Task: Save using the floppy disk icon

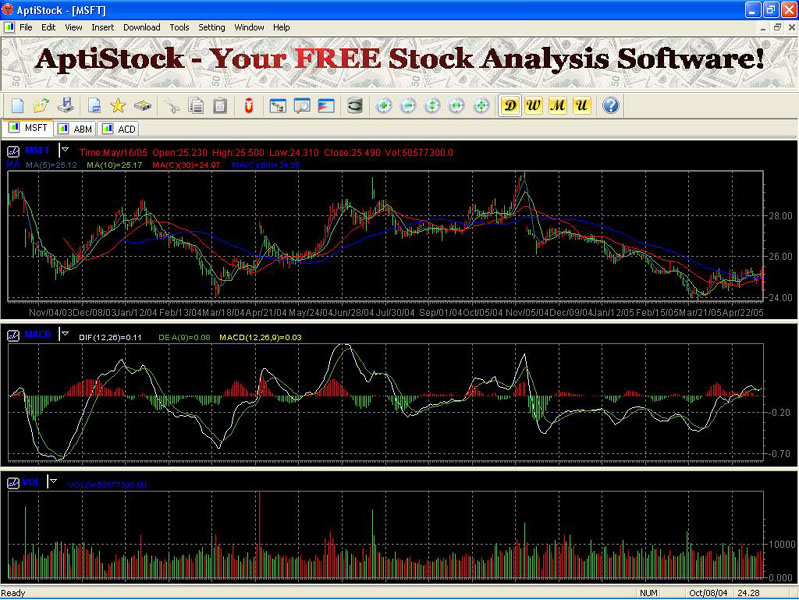Action: click(66, 106)
